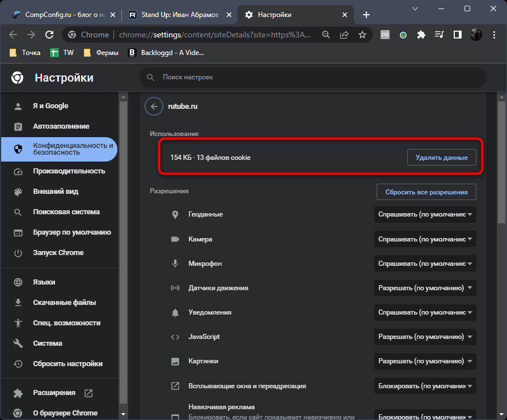The width and height of the screenshot is (507, 420).
Task: Go back to previous page in browser
Action: [x=13, y=35]
